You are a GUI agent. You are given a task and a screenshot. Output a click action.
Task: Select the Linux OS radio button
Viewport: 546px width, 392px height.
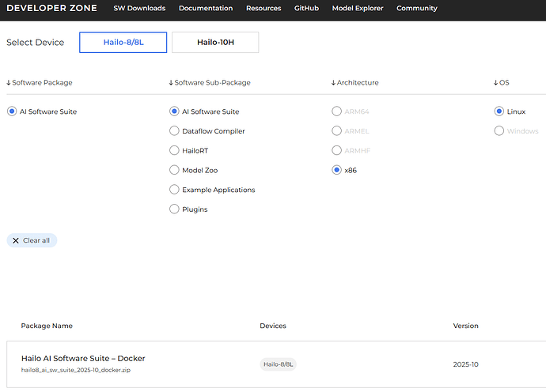pos(499,111)
